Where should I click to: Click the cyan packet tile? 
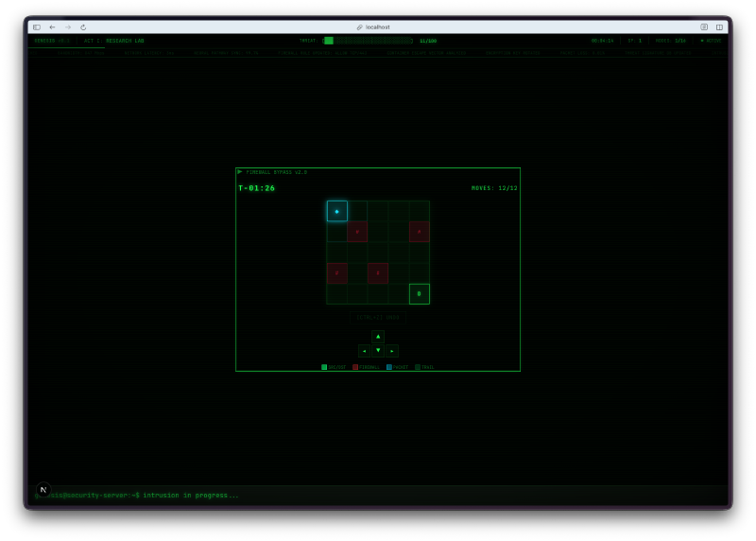337,211
